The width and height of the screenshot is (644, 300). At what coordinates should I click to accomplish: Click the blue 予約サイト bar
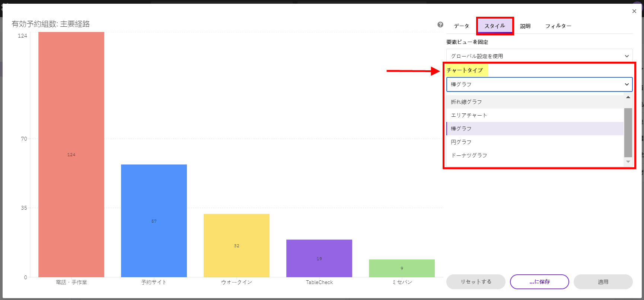click(154, 221)
